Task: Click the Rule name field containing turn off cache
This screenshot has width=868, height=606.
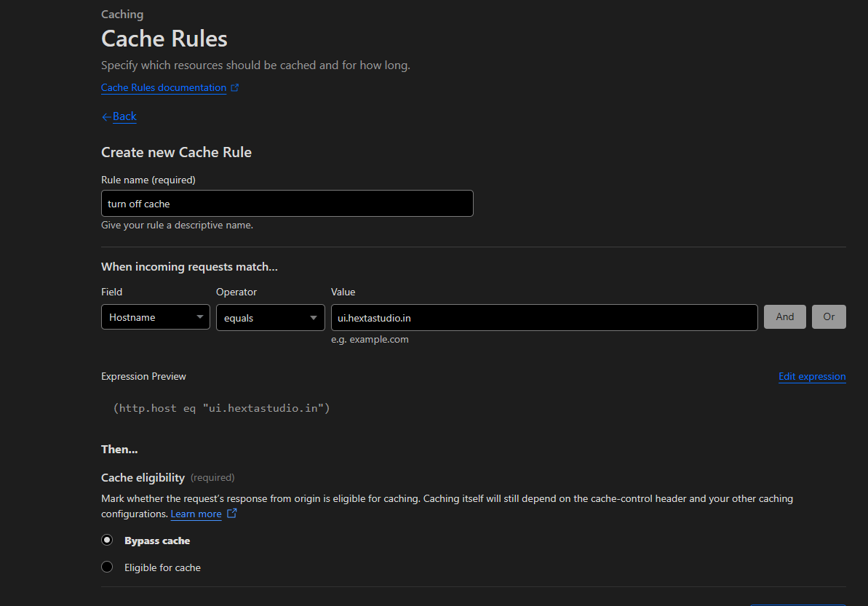Action: pos(287,203)
